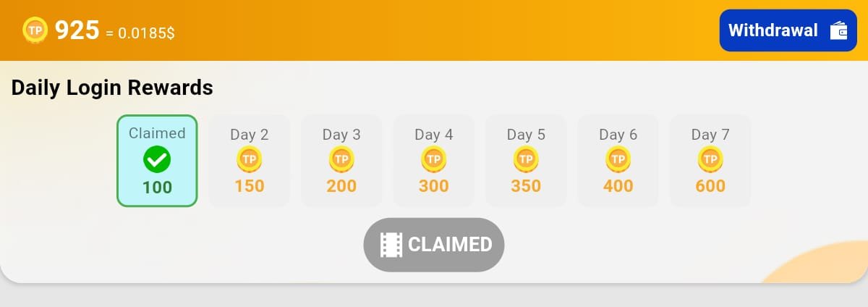Image resolution: width=868 pixels, height=307 pixels.
Task: Select the Day 7 label
Action: click(x=710, y=134)
